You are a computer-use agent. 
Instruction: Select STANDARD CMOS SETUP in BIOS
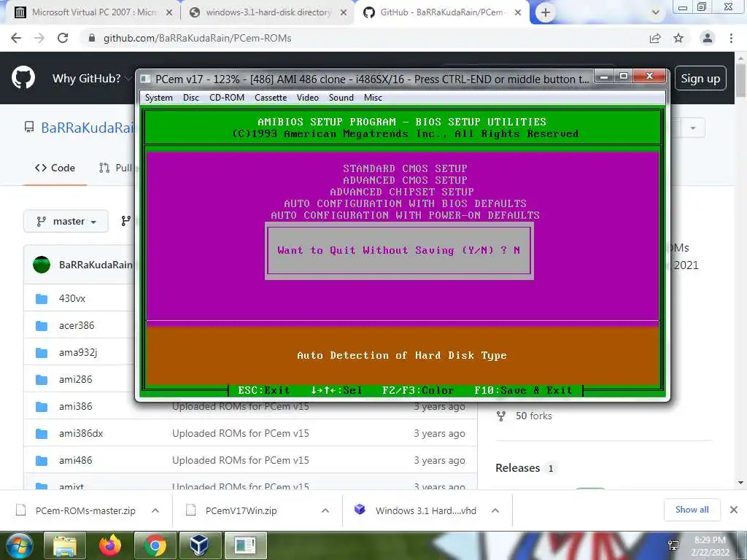click(405, 168)
